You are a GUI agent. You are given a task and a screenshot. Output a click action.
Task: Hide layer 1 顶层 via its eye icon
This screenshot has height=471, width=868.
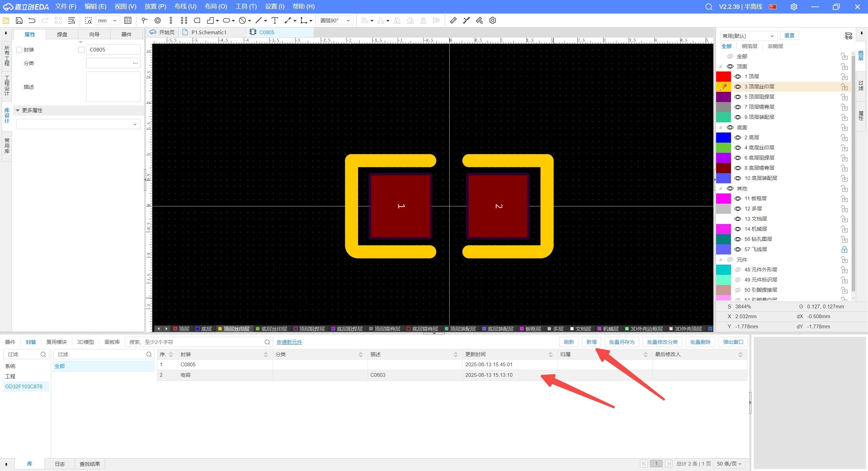(x=737, y=77)
